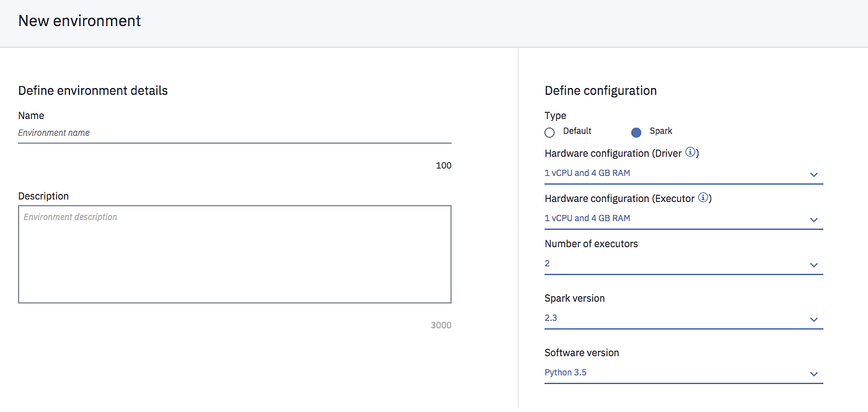Click the "1 vCPU and 4 GB RAM" driver value

[x=587, y=173]
